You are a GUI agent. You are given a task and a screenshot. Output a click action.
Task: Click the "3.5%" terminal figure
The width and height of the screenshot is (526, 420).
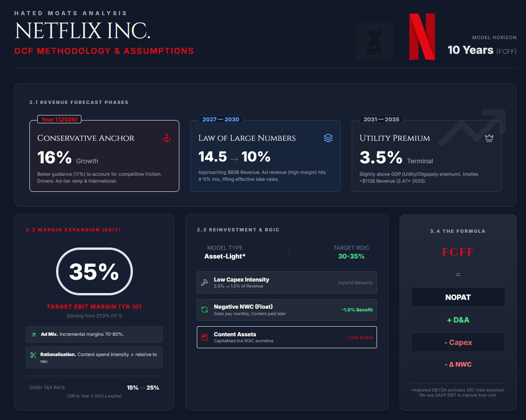381,157
